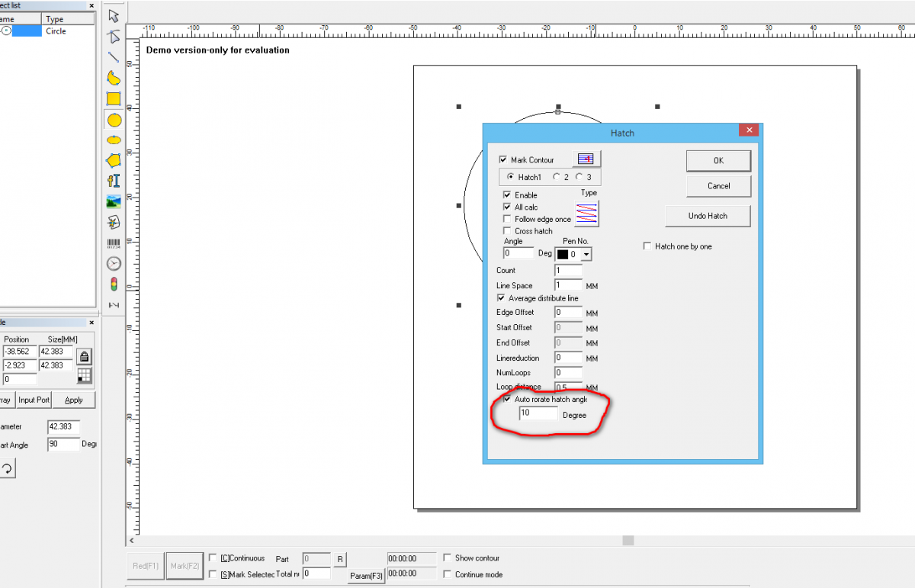The image size is (915, 588).
Task: Click the Bitmap image tool icon
Action: click(x=114, y=201)
